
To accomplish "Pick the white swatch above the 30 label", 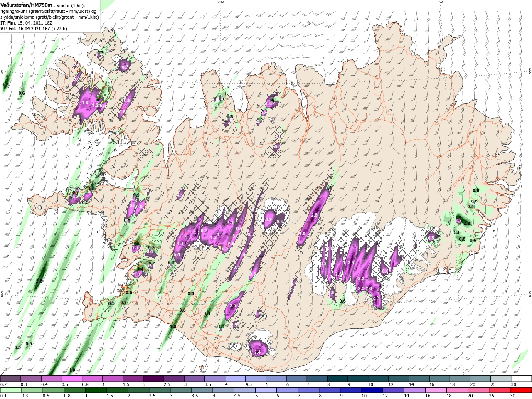I will (x=521, y=379).
